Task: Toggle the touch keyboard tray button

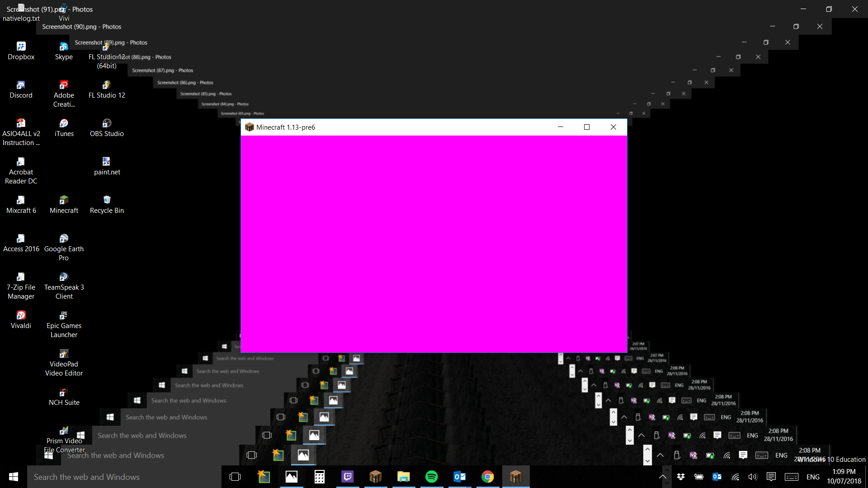Action: tap(791, 477)
